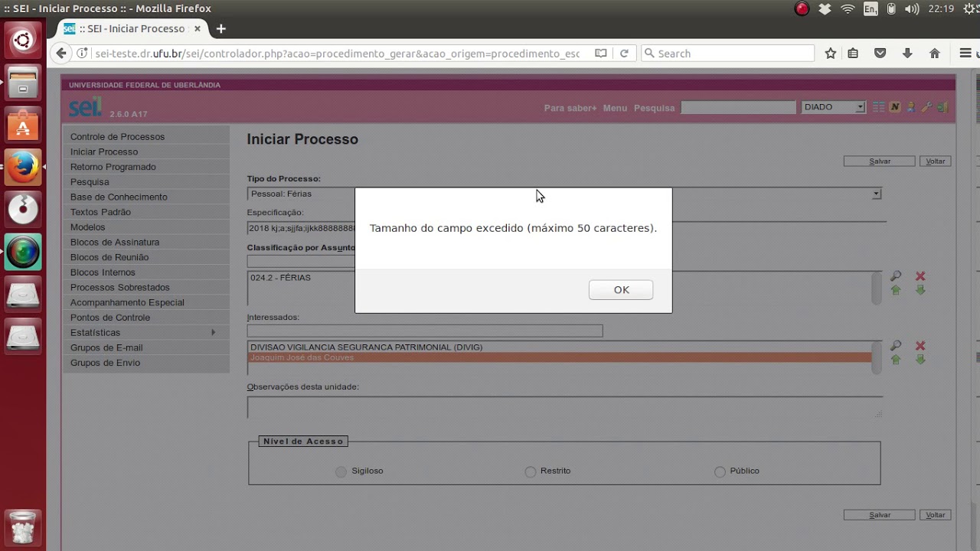Click the Interessados text input
The height and width of the screenshot is (551, 980).
[x=425, y=331]
